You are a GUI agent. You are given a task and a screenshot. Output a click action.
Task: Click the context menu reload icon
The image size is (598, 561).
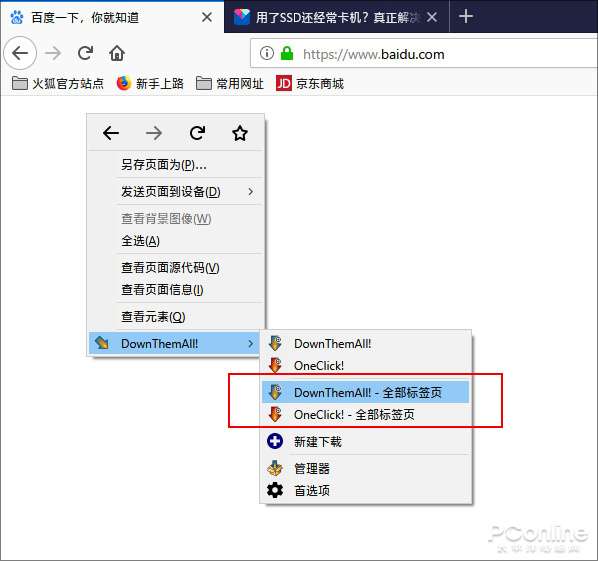pyautogui.click(x=197, y=133)
